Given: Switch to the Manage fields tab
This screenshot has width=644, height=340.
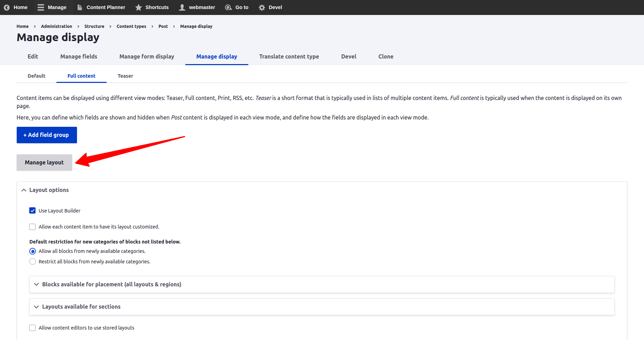Looking at the screenshot, I should [x=79, y=56].
